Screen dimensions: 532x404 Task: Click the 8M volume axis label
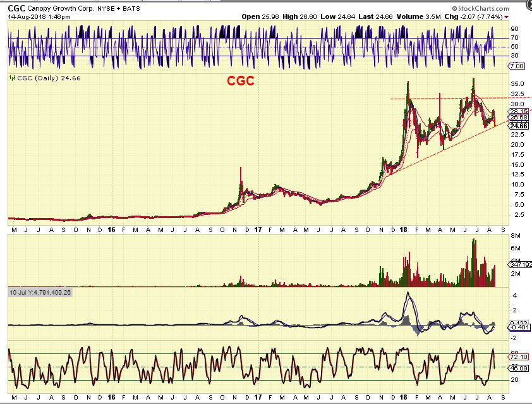[x=516, y=235]
